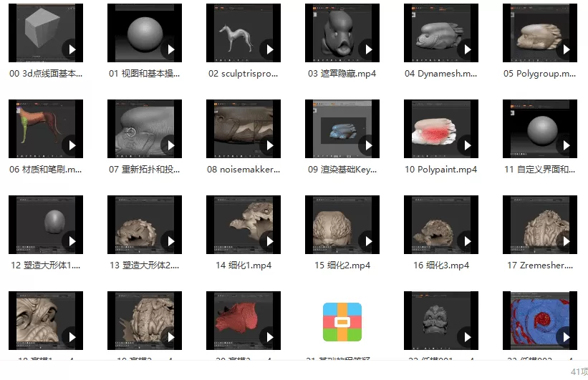Click play icon on 05 Polygroup video
Viewport: 588px width, 380px height.
(565, 49)
